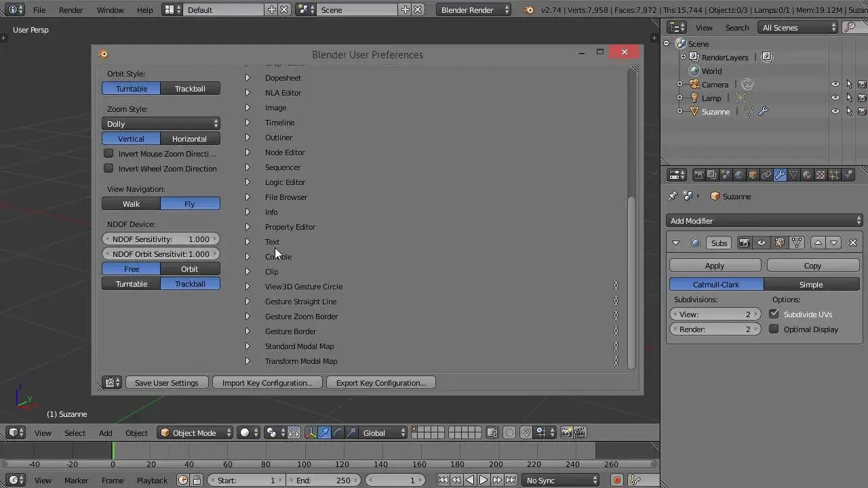Open the Object properties cube tab

tap(753, 175)
